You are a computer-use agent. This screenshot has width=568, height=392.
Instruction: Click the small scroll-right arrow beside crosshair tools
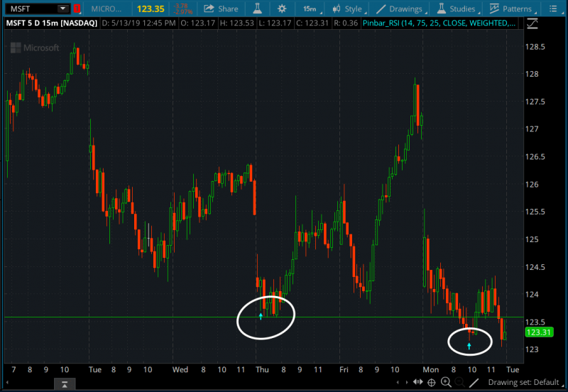(x=406, y=382)
